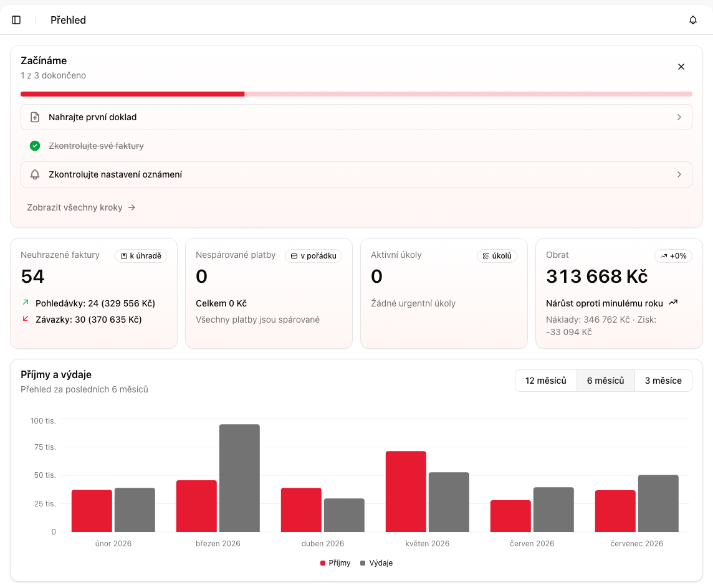This screenshot has width=713, height=588.
Task: Click the úkolů badge
Action: (x=497, y=256)
